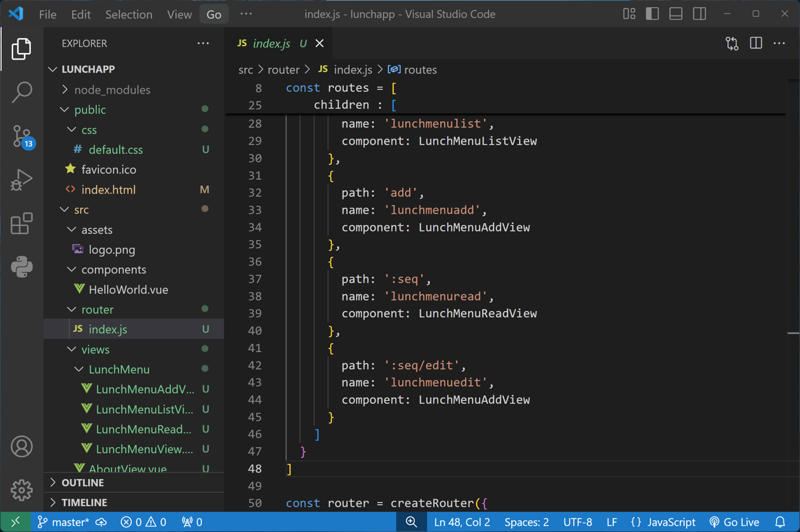The height and width of the screenshot is (532, 800).
Task: Toggle Secondary Side Bar visibility
Action: [x=700, y=14]
